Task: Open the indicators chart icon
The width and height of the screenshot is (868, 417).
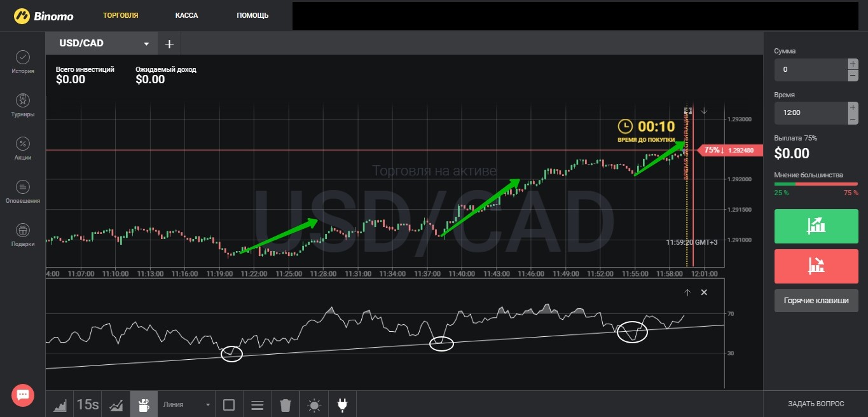Action: tap(116, 405)
